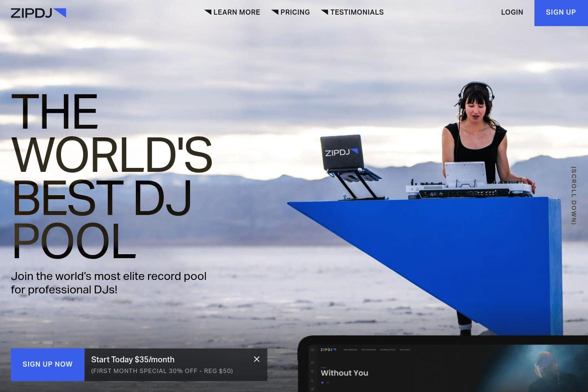Click the "First Month Special 30% Off" note
Screen dimensions: 588x392
click(162, 371)
